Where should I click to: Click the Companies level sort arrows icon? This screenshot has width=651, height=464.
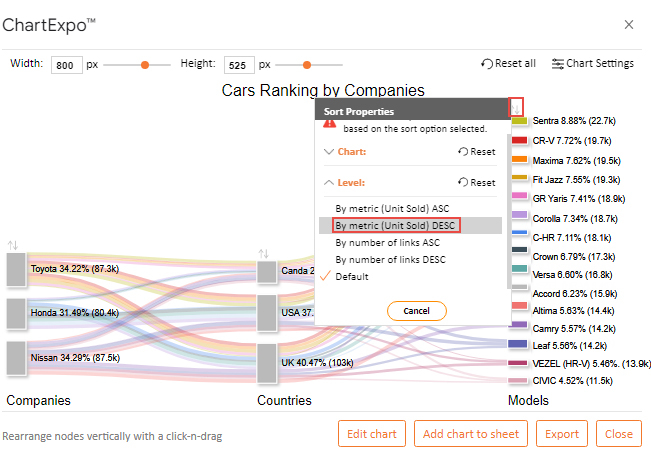13,245
